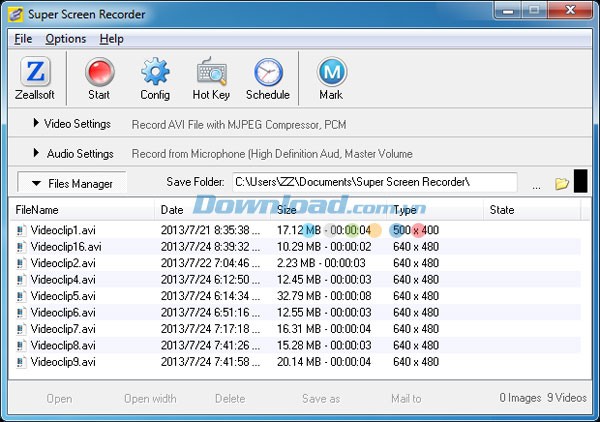Image resolution: width=600 pixels, height=422 pixels.
Task: Click the 500 x 400 type value
Action: tap(416, 230)
